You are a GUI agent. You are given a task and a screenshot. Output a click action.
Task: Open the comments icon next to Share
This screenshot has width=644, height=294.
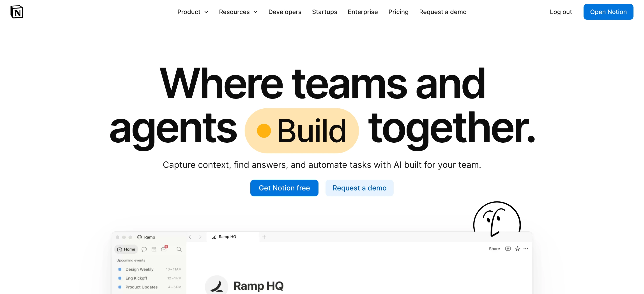[x=508, y=249]
